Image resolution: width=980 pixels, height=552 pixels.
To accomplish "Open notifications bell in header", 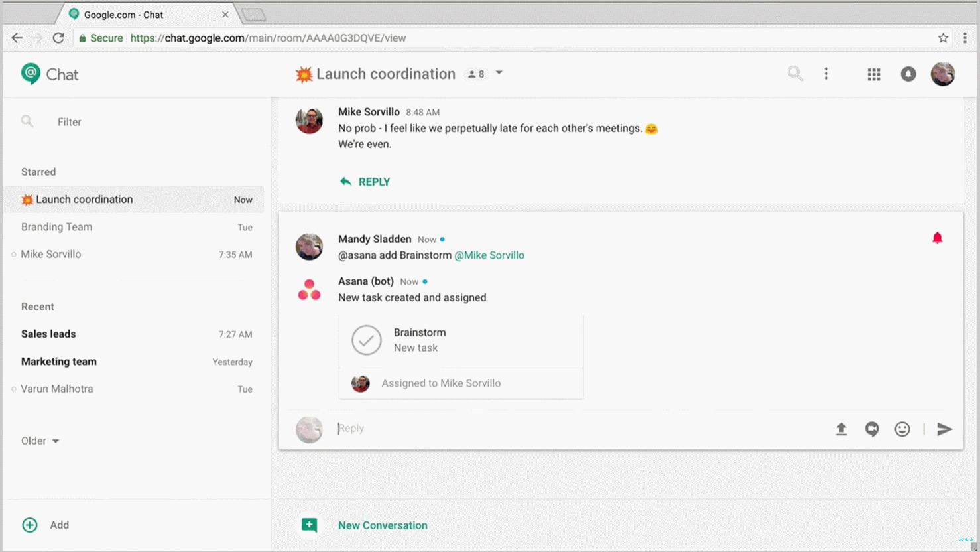I will pyautogui.click(x=908, y=74).
